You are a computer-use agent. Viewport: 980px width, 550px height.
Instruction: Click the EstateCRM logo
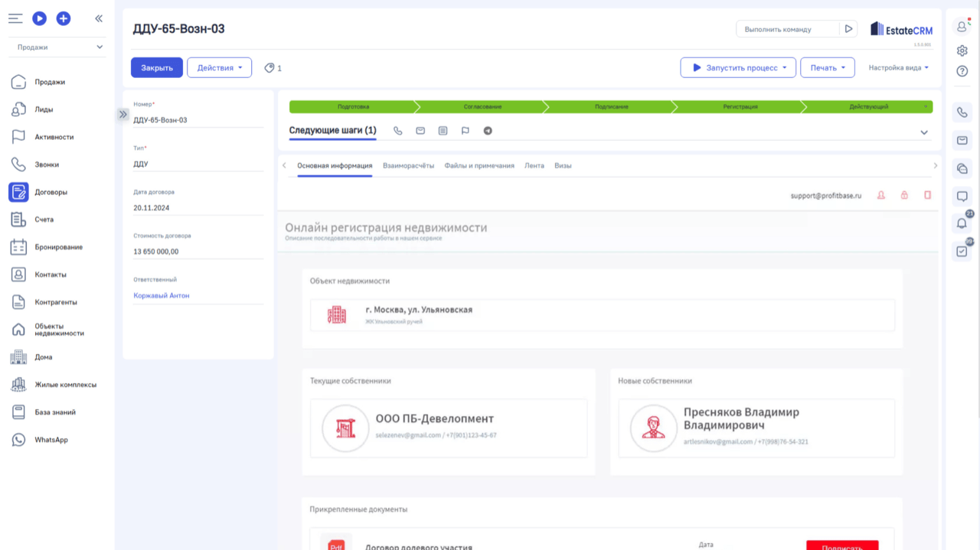pyautogui.click(x=901, y=30)
